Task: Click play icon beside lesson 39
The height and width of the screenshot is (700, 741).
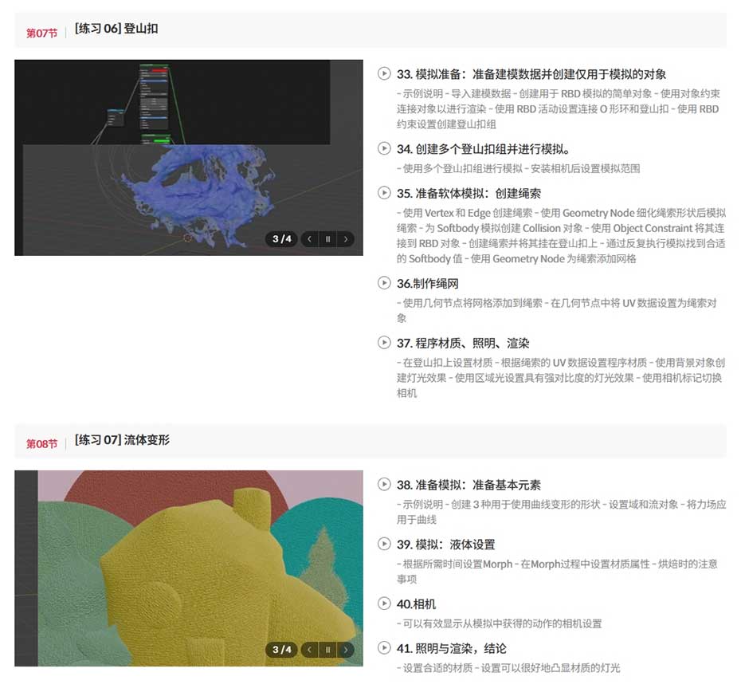Action: point(384,544)
